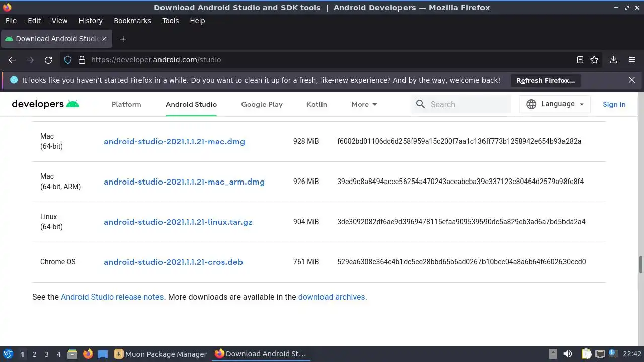Image resolution: width=644 pixels, height=362 pixels.
Task: Download android-studio-2021.1.1.21-cros.deb
Action: click(173, 262)
